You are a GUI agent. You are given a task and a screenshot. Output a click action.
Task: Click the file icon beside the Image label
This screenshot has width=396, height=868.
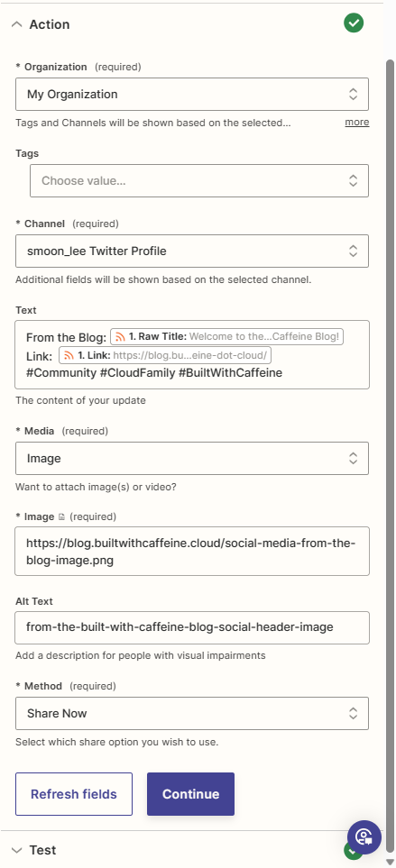(61, 517)
